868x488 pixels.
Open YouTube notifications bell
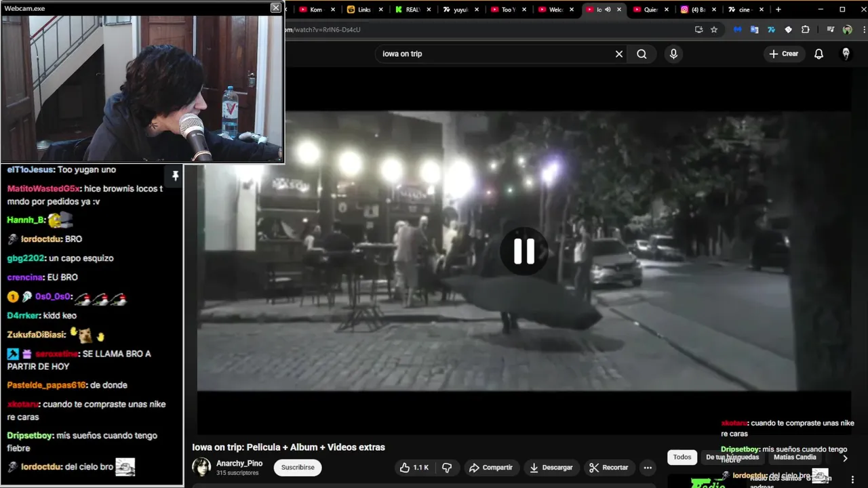(x=818, y=54)
